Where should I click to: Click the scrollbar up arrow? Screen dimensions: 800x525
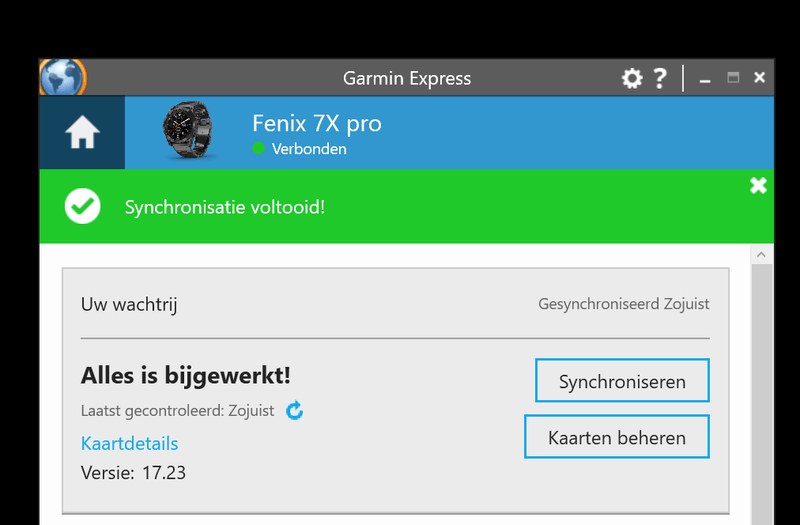(x=762, y=255)
